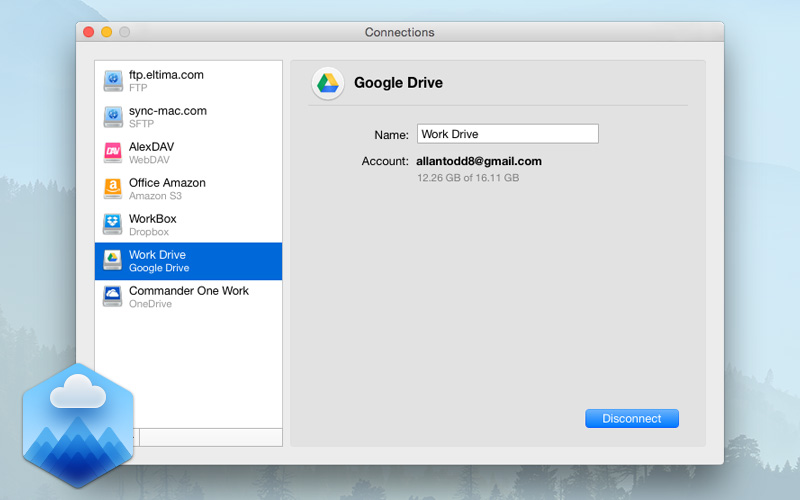
Task: Click the Amazon S3 subtitle label
Action: tap(155, 196)
